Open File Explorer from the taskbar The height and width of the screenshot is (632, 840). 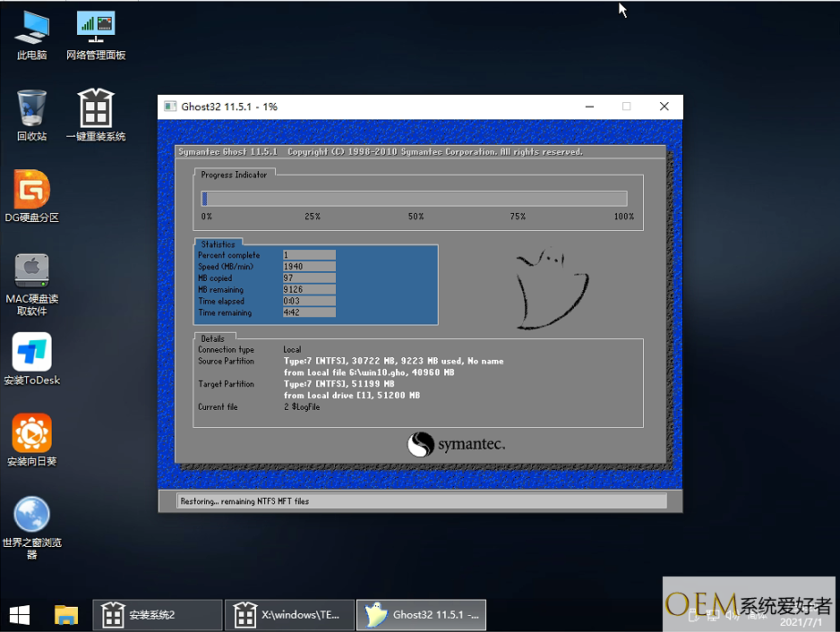(66, 614)
